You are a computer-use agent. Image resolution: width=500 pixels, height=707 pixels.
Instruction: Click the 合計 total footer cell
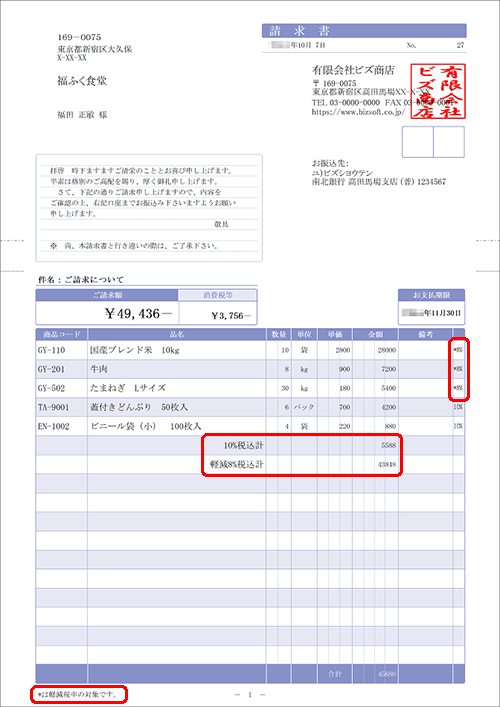click(335, 674)
